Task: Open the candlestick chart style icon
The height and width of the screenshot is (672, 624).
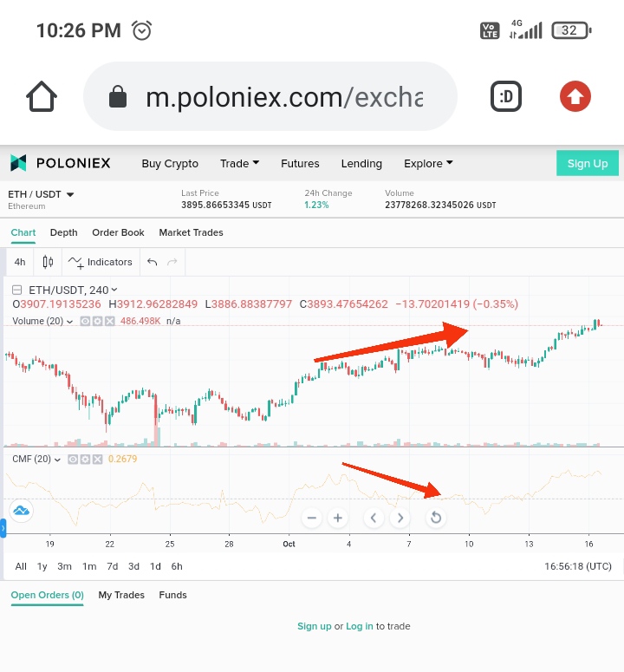Action: pos(48,262)
